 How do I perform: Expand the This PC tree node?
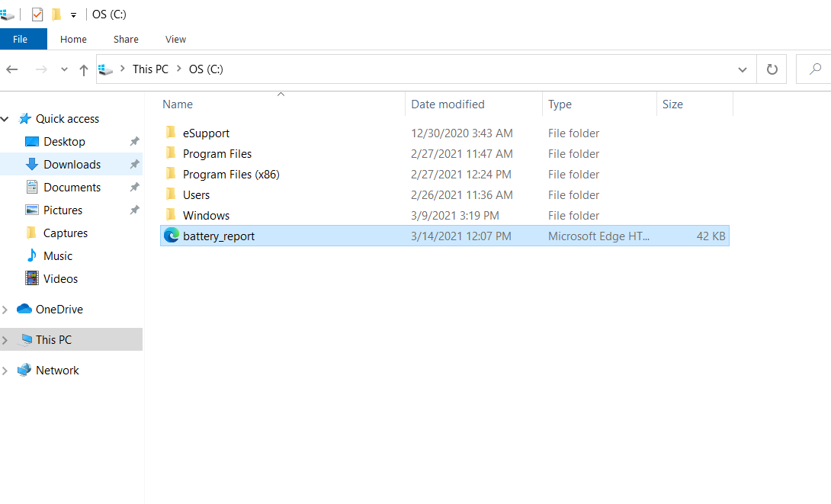coord(5,340)
